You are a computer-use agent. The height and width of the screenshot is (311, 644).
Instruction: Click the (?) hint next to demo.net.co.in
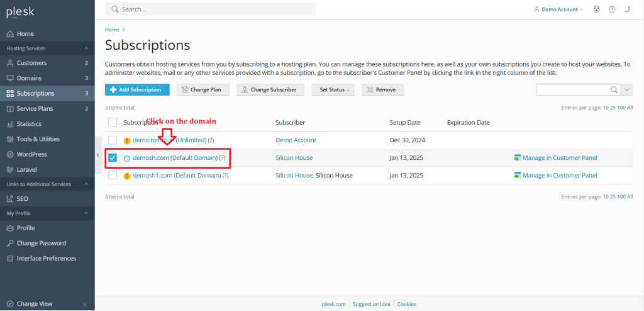[211, 140]
